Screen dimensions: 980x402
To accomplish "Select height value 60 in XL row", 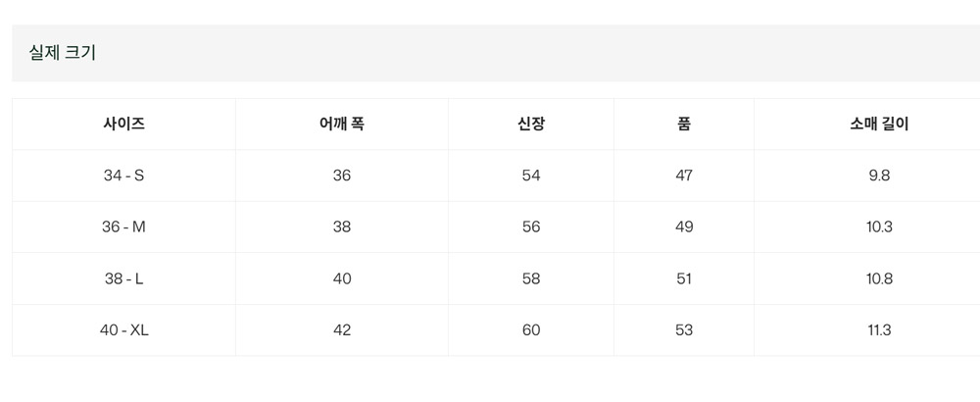I will (x=530, y=330).
